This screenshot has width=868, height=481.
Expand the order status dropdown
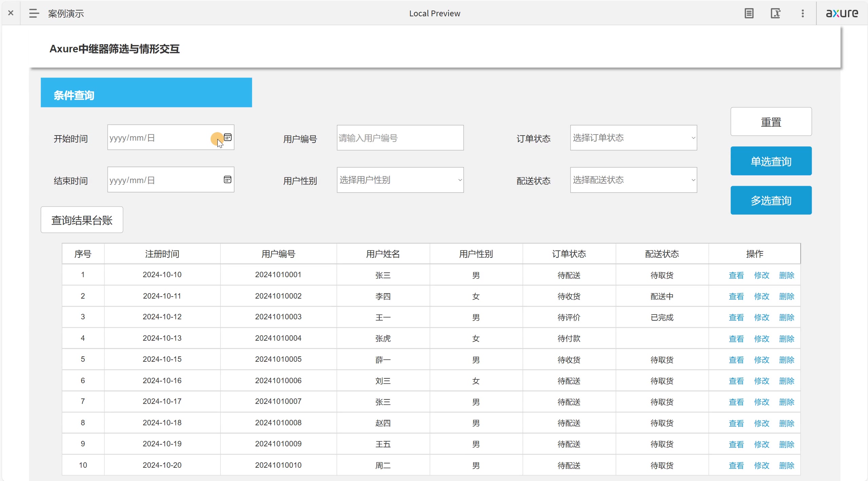[633, 138]
